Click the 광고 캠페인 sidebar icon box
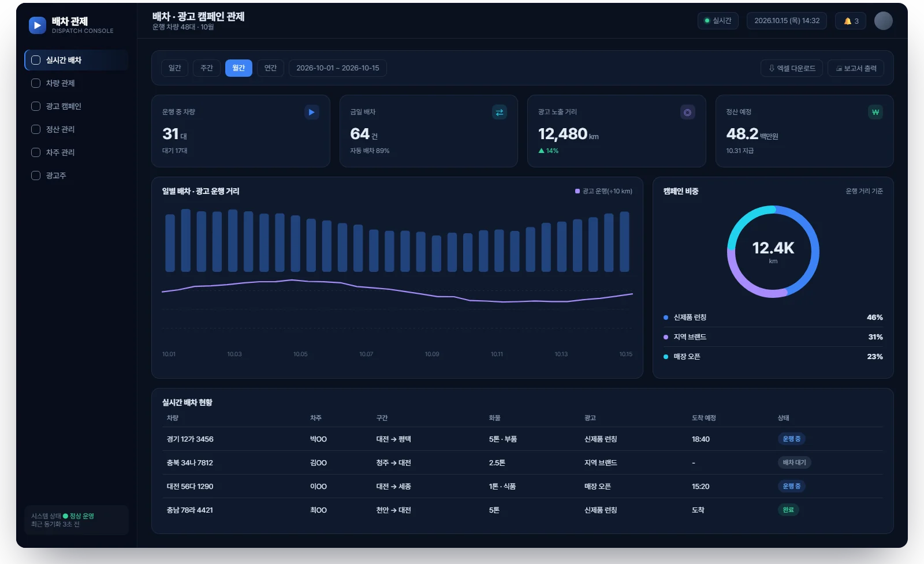The height and width of the screenshot is (564, 924). pyautogui.click(x=36, y=106)
